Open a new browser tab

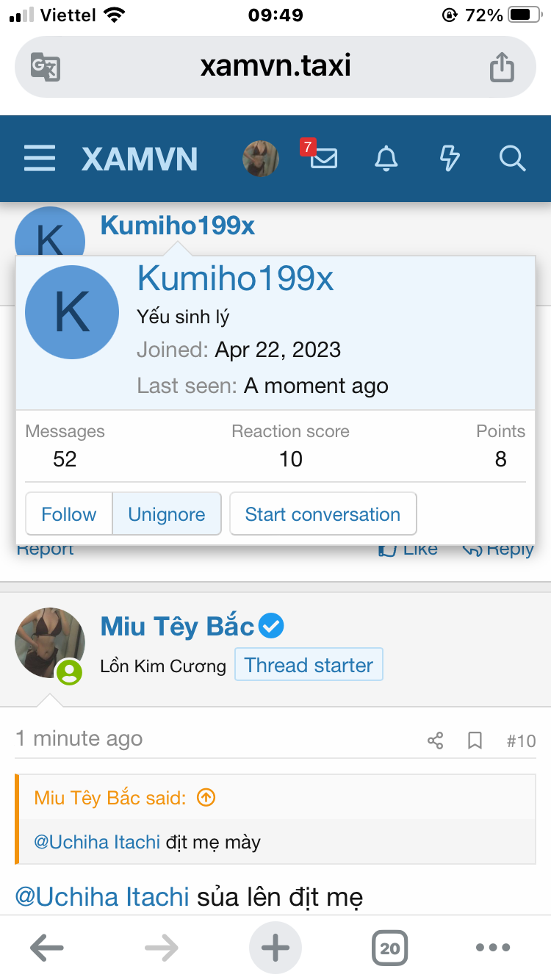[275, 948]
